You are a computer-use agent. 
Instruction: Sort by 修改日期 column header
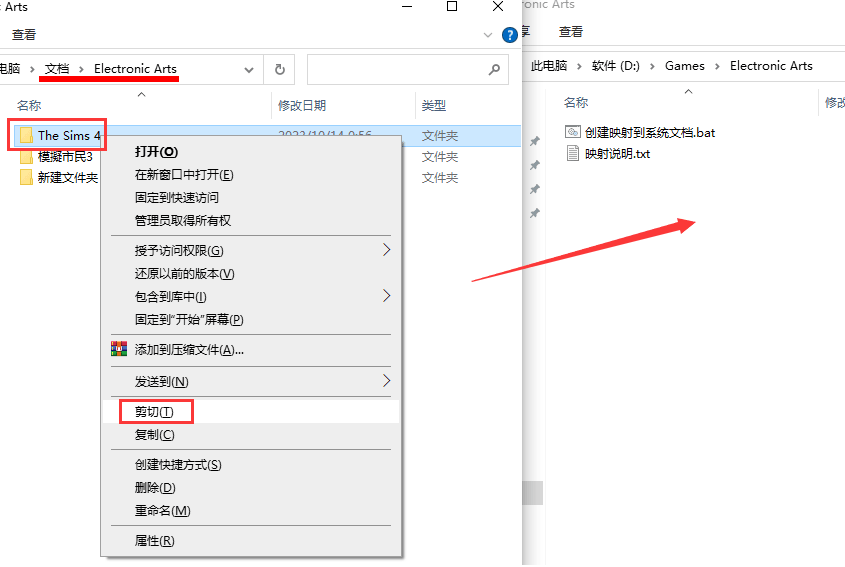click(302, 105)
